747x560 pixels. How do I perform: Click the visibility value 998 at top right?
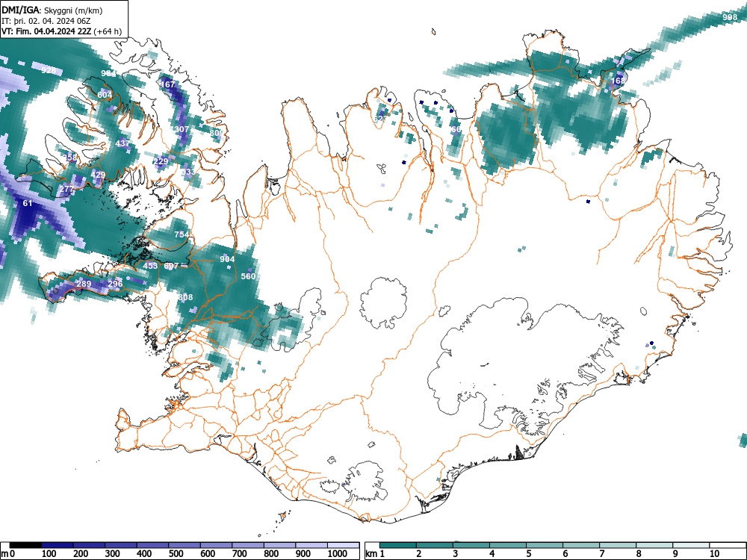coord(730,17)
